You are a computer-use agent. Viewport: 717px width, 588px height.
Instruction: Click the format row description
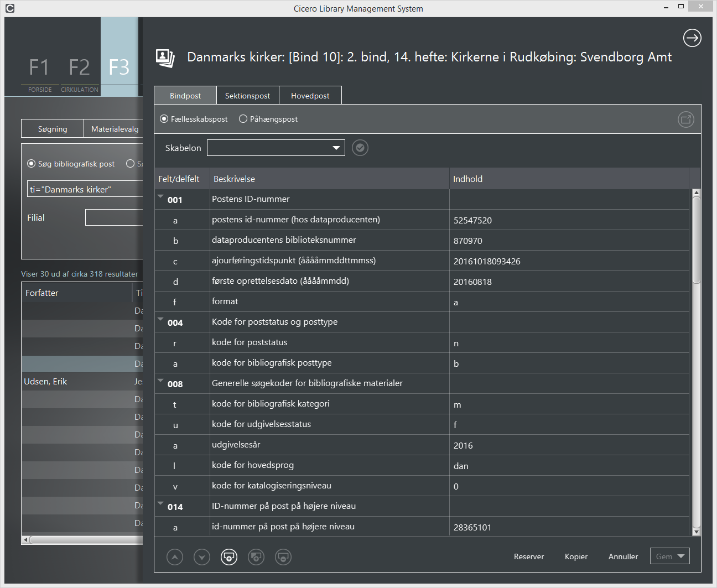pyautogui.click(x=225, y=301)
